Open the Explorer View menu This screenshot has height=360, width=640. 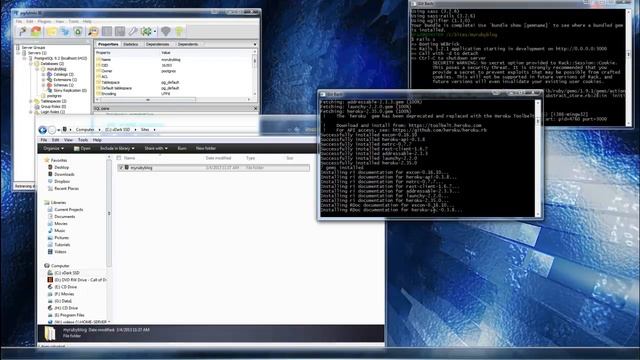coord(68,140)
